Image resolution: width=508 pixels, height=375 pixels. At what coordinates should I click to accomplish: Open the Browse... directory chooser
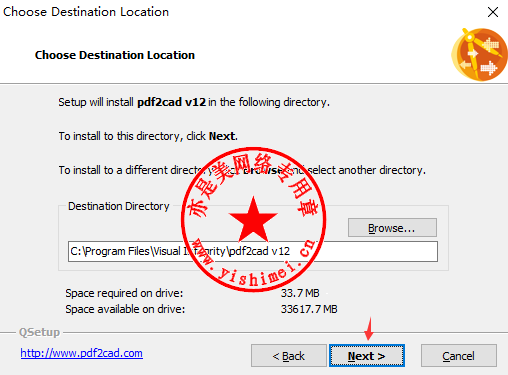point(392,228)
